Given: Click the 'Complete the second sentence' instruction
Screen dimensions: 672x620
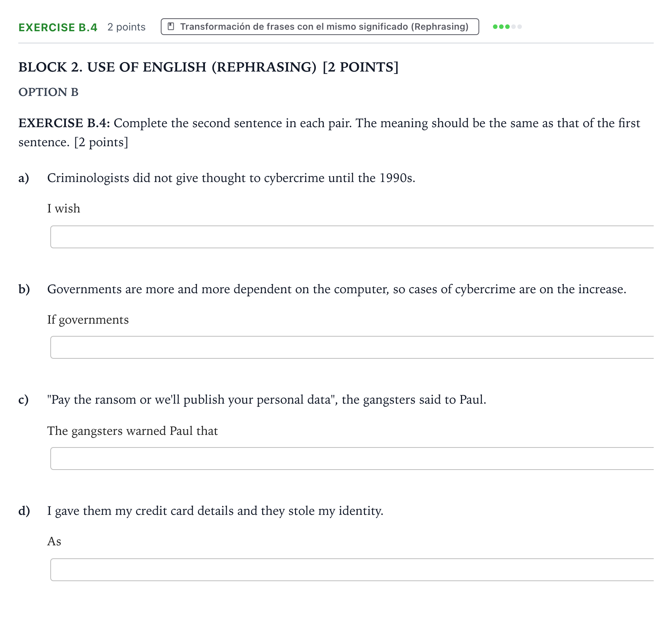Looking at the screenshot, I should coord(329,133).
